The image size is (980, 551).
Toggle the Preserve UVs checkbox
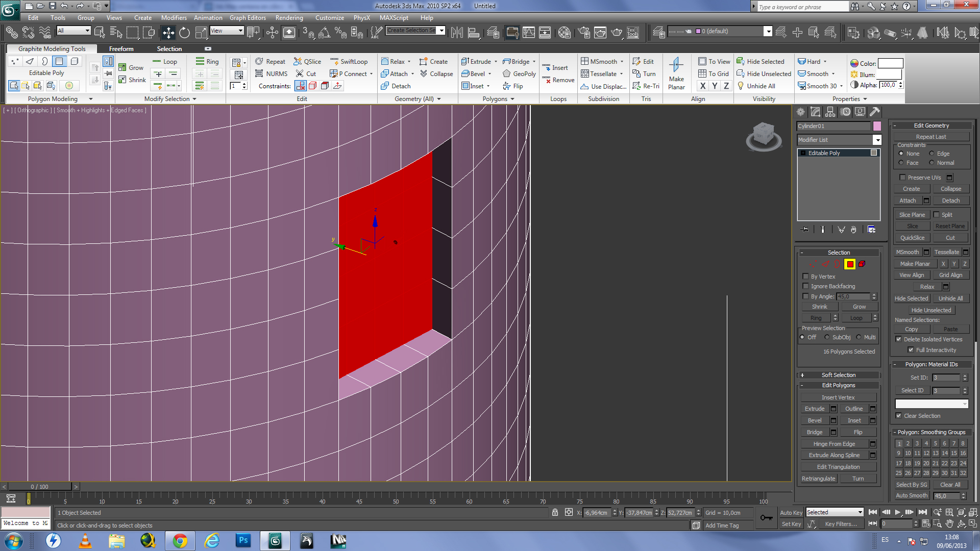[902, 178]
